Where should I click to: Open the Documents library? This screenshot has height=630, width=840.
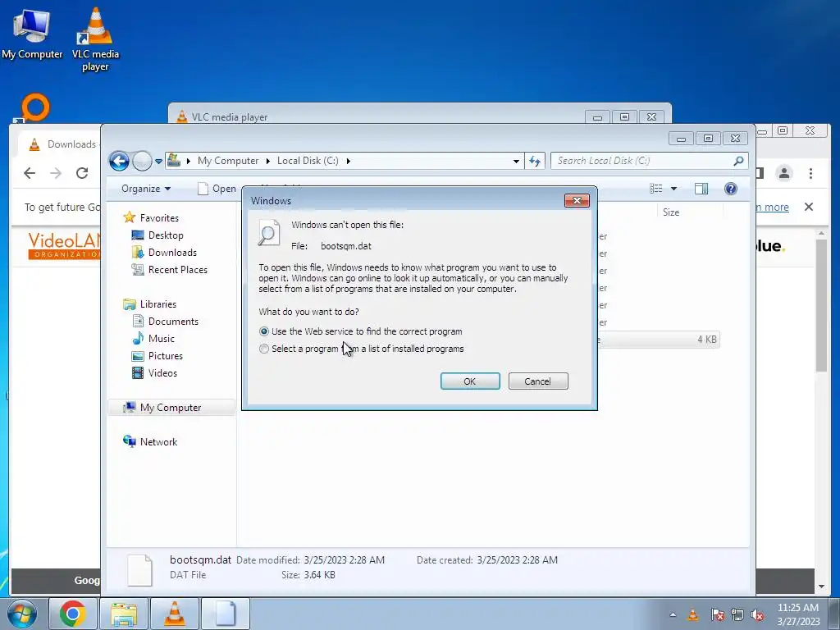(172, 322)
